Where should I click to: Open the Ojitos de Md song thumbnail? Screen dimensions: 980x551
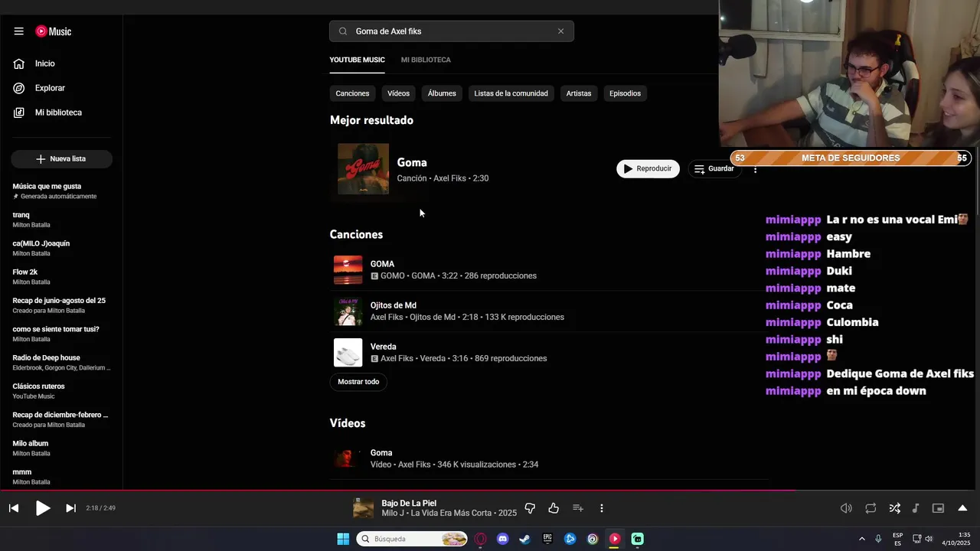(x=348, y=311)
